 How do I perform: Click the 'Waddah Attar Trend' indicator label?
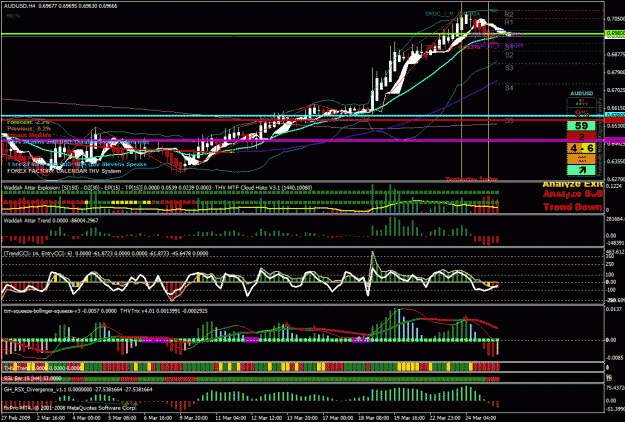point(27,220)
